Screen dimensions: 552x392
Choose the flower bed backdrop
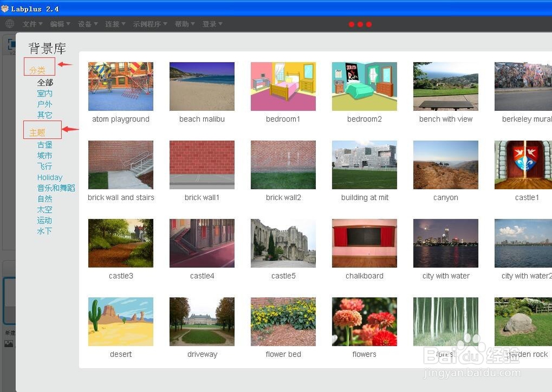tap(283, 321)
